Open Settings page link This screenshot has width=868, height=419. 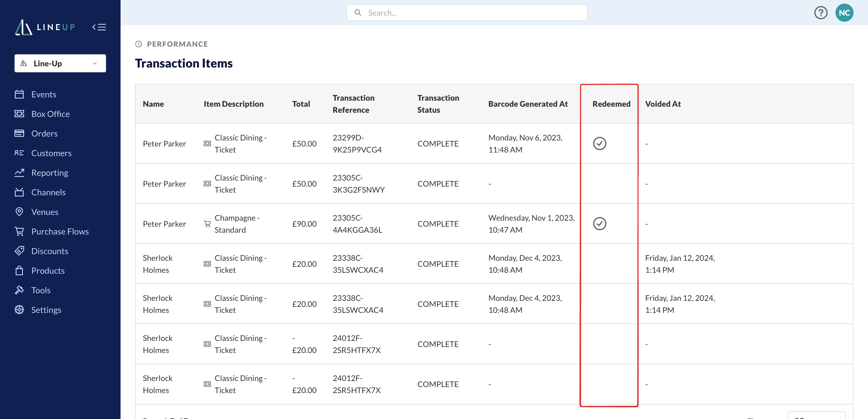click(x=46, y=310)
